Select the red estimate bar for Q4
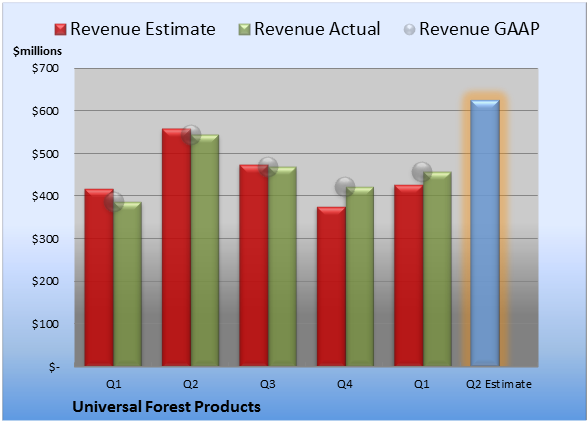 [331, 287]
